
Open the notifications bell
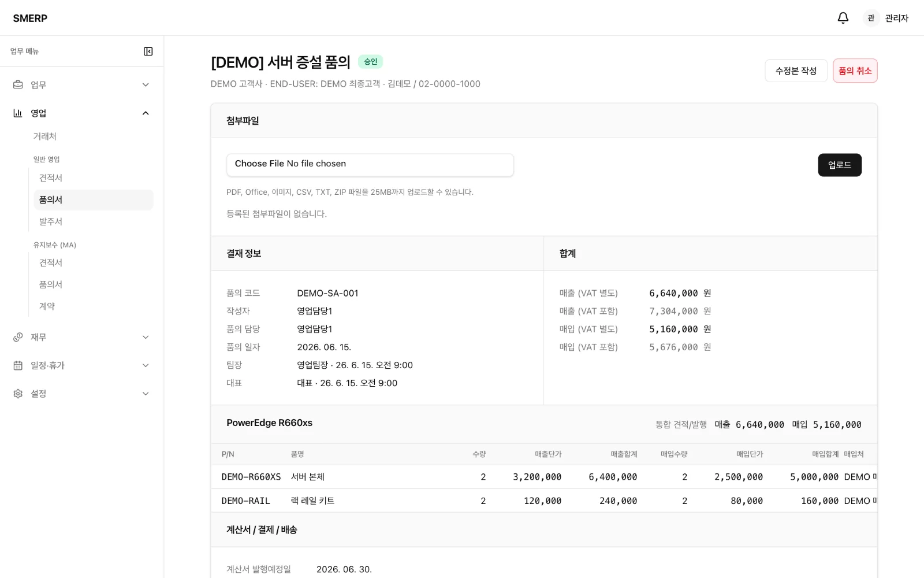click(x=843, y=18)
